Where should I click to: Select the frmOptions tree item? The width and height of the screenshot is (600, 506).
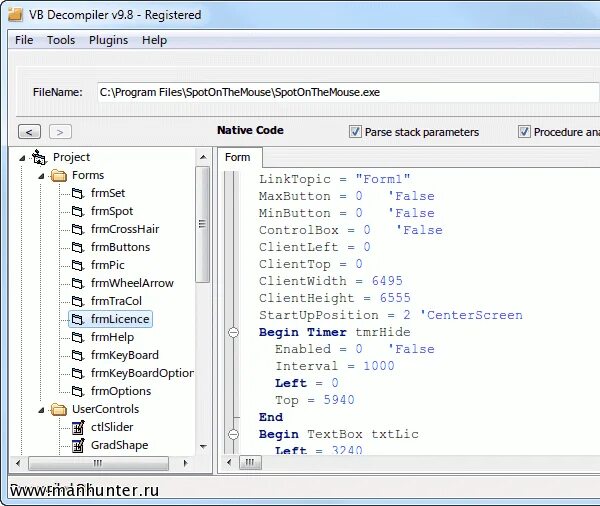coord(121,391)
